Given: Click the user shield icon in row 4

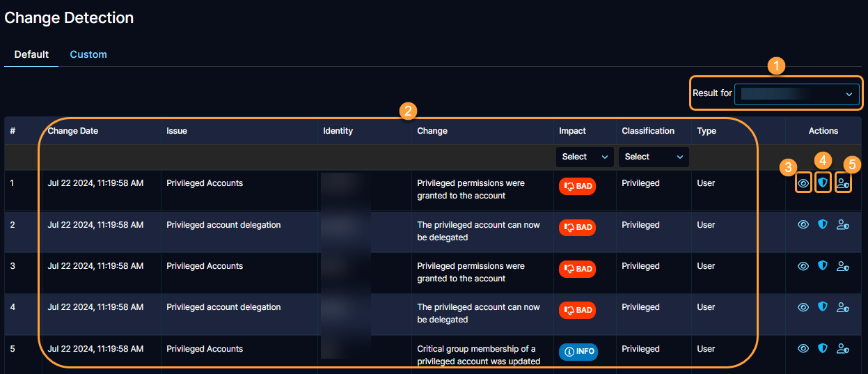Looking at the screenshot, I should pyautogui.click(x=843, y=307).
